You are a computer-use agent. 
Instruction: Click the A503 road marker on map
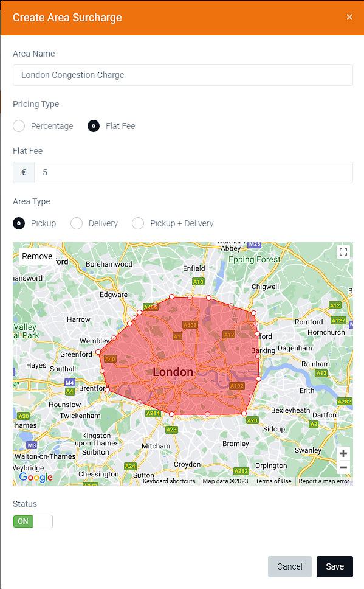pyautogui.click(x=190, y=324)
